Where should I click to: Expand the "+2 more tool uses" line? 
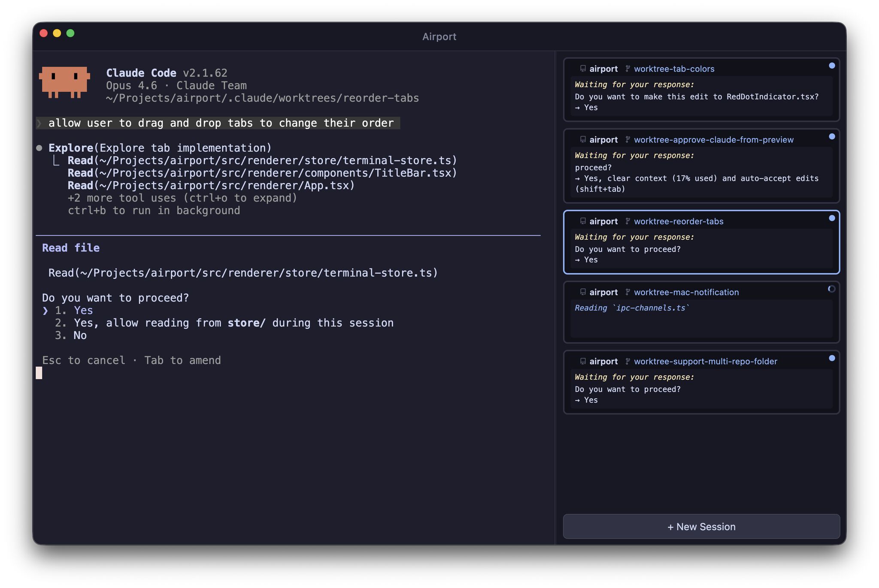[182, 198]
